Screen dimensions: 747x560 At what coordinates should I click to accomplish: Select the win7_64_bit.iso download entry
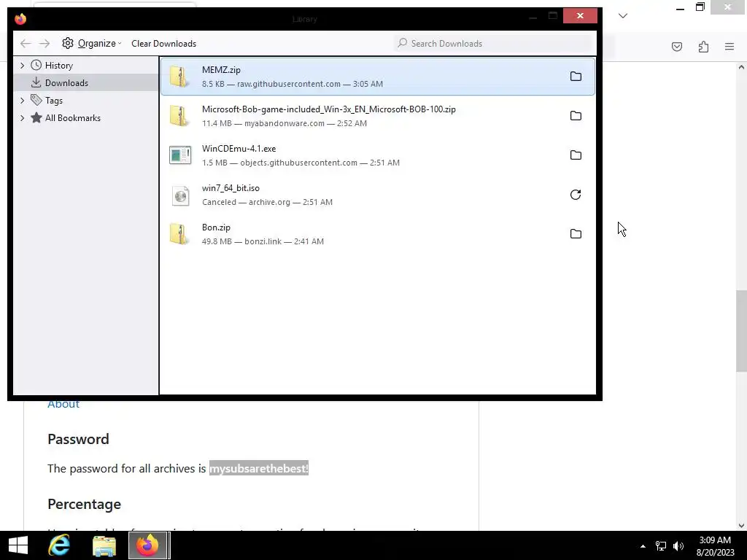377,195
